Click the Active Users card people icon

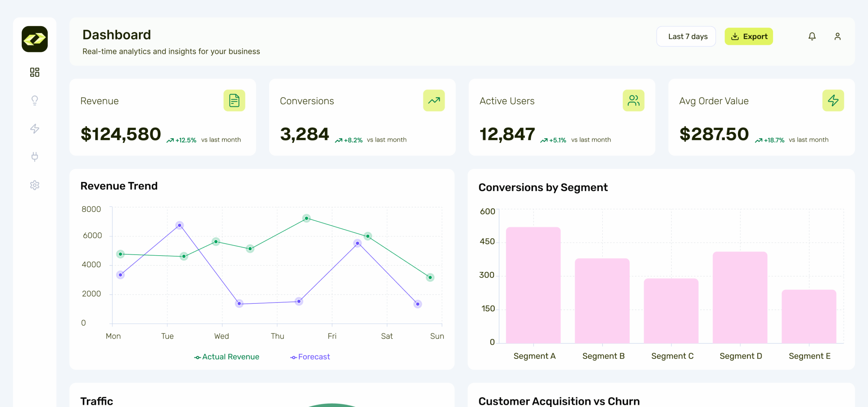pyautogui.click(x=633, y=100)
